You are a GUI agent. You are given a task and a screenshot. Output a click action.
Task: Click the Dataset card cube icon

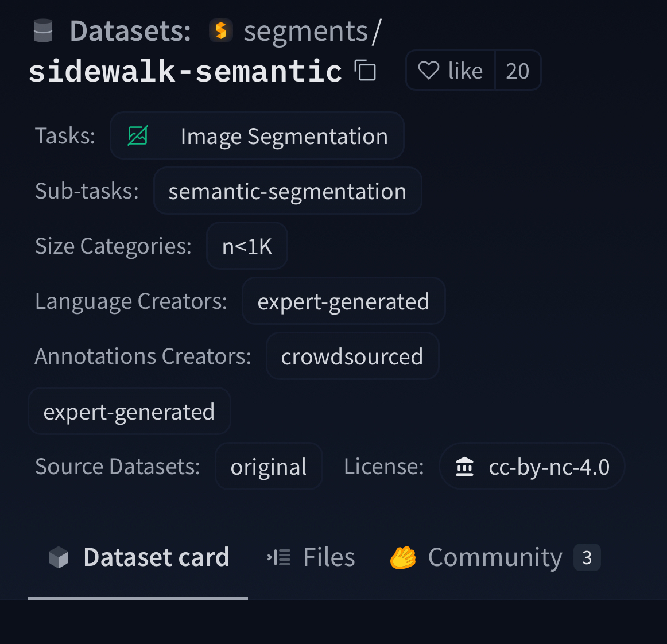tap(59, 557)
